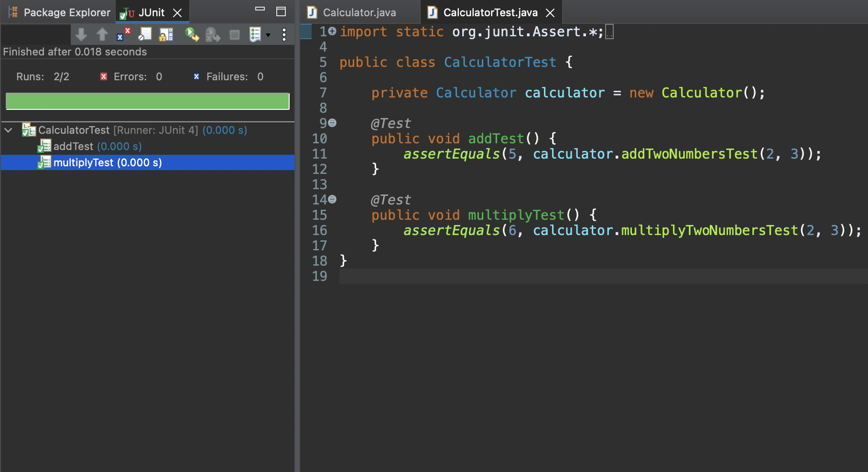The width and height of the screenshot is (868, 472).
Task: Click the green JUnit progress bar
Action: 147,101
